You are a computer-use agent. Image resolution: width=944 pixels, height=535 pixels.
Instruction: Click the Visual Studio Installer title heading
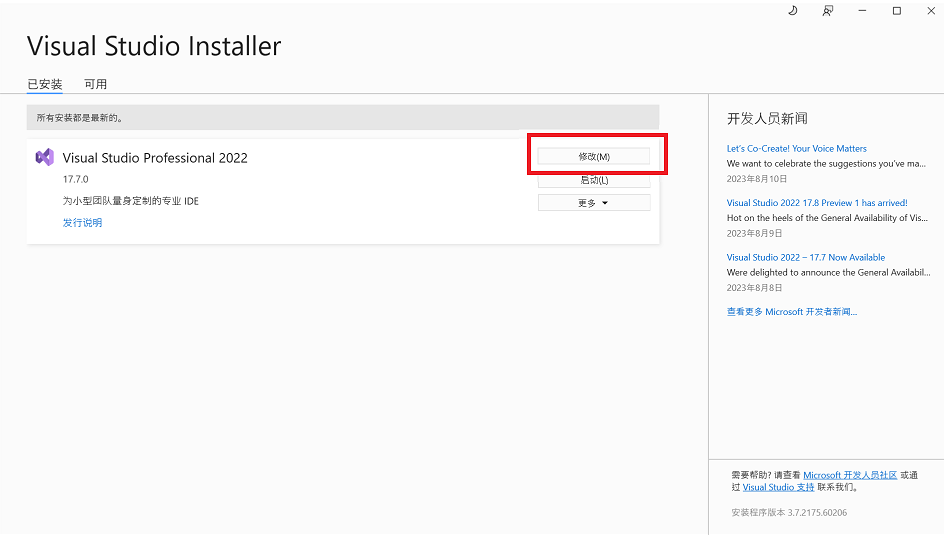154,46
